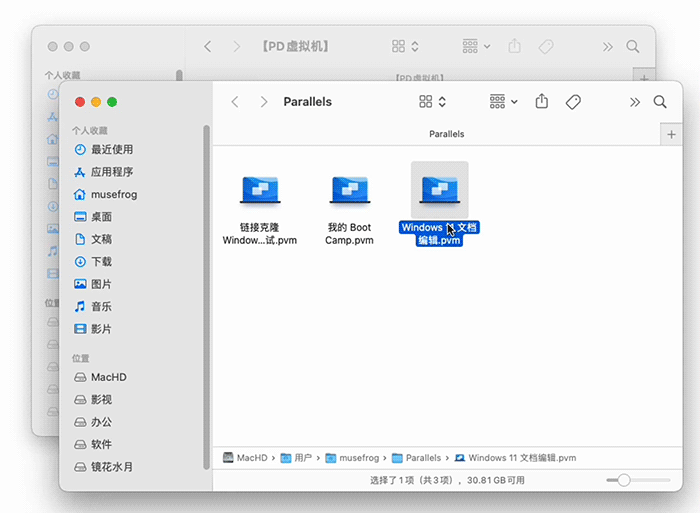700x513 pixels.
Task: Switch icon view in 【PD虚拟机】 window
Action: tap(398, 46)
